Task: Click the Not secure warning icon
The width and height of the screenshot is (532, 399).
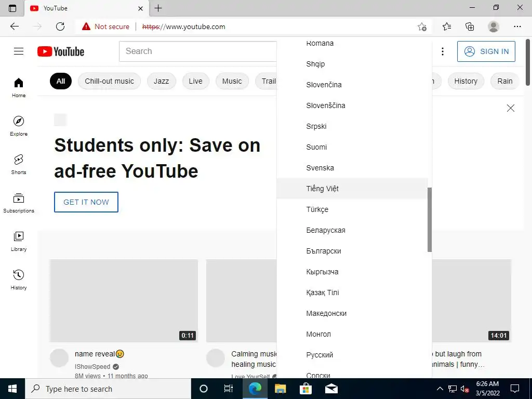Action: [86, 26]
